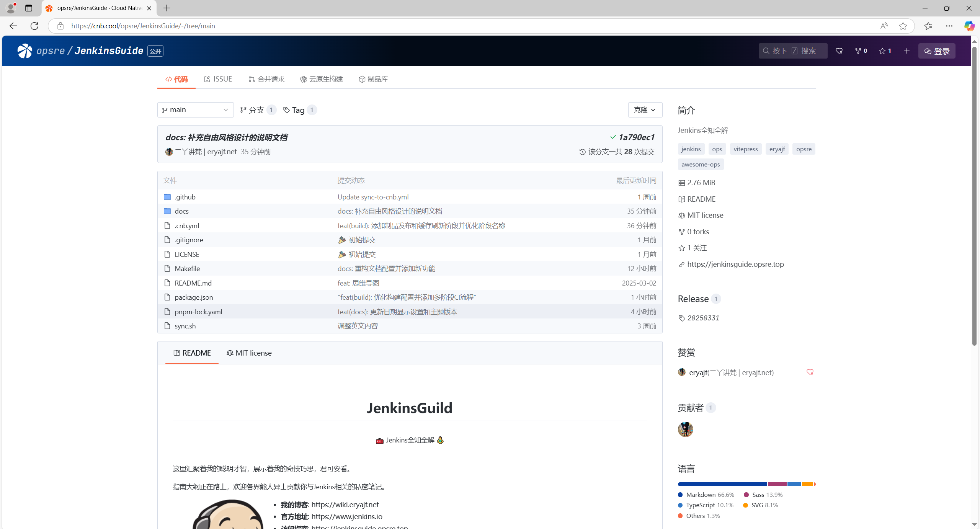
Task: Click the awesome-ops topic tag
Action: click(x=701, y=164)
